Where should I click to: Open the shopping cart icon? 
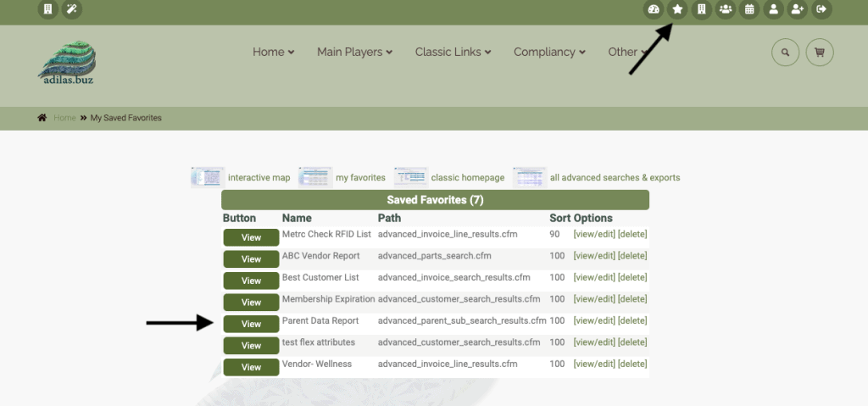(x=820, y=53)
